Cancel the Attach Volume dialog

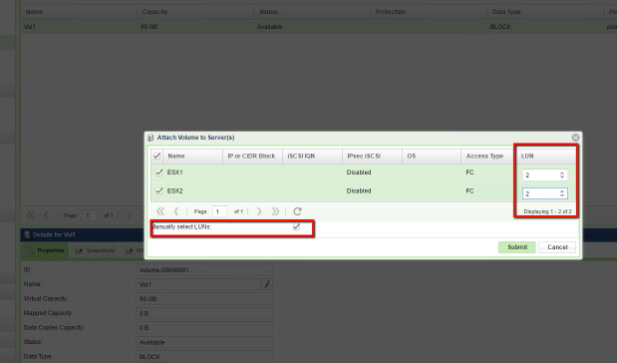(557, 247)
